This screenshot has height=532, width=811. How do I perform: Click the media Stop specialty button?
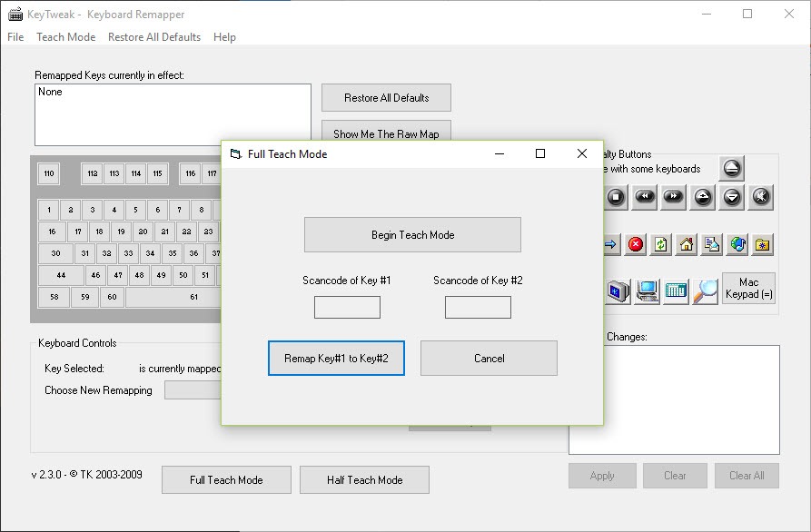tap(616, 197)
